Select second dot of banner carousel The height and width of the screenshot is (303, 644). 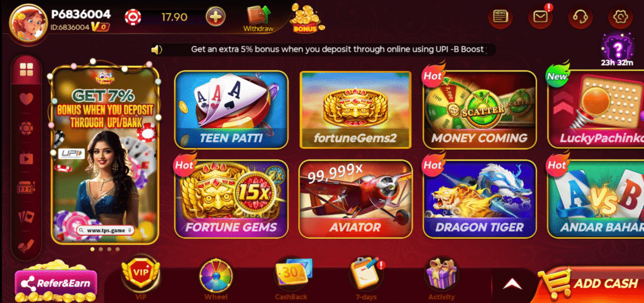point(101,249)
